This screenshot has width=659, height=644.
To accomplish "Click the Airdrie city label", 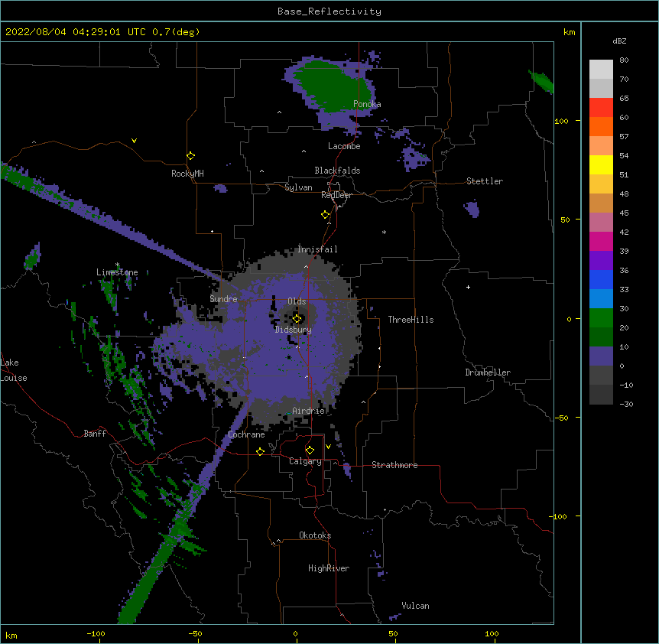I will (309, 411).
